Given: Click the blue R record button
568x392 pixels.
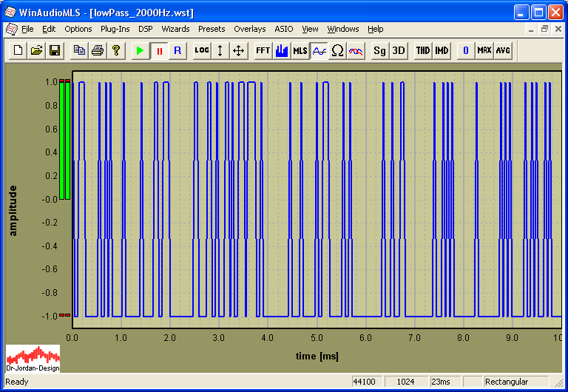Looking at the screenshot, I should 177,50.
